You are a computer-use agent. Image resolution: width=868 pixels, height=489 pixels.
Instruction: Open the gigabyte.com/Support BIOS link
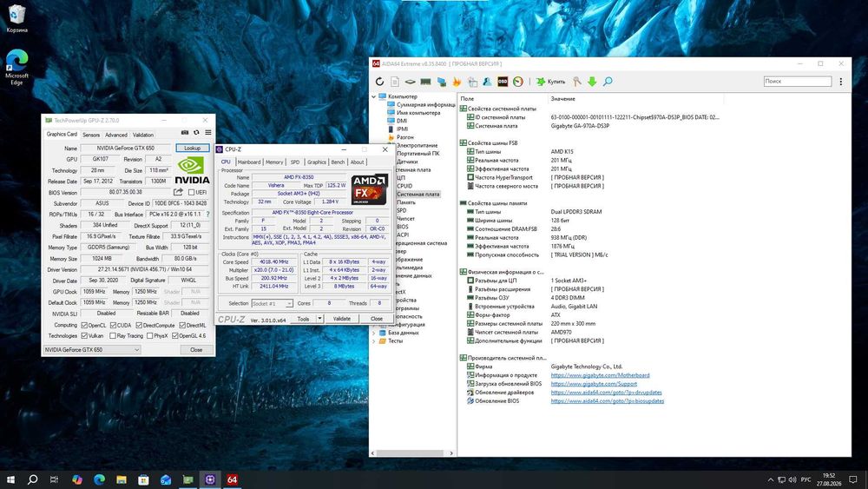pyautogui.click(x=594, y=383)
